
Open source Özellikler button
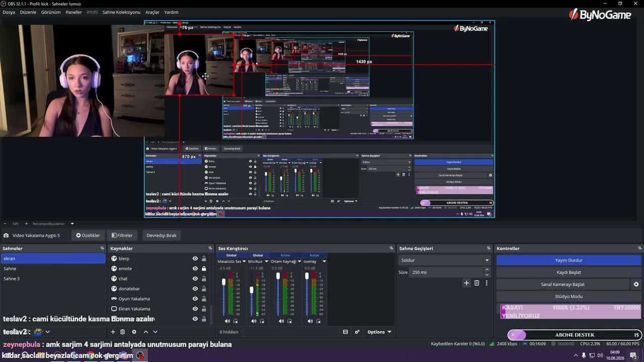point(88,235)
